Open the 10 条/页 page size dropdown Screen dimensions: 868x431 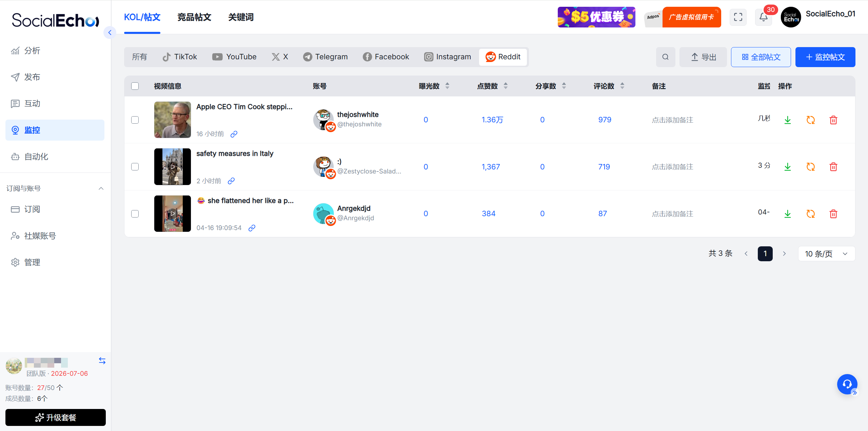[x=826, y=254]
